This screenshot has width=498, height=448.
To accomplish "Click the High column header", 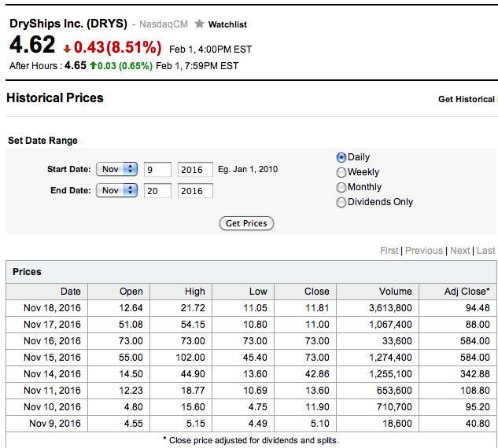I will 181,292.
